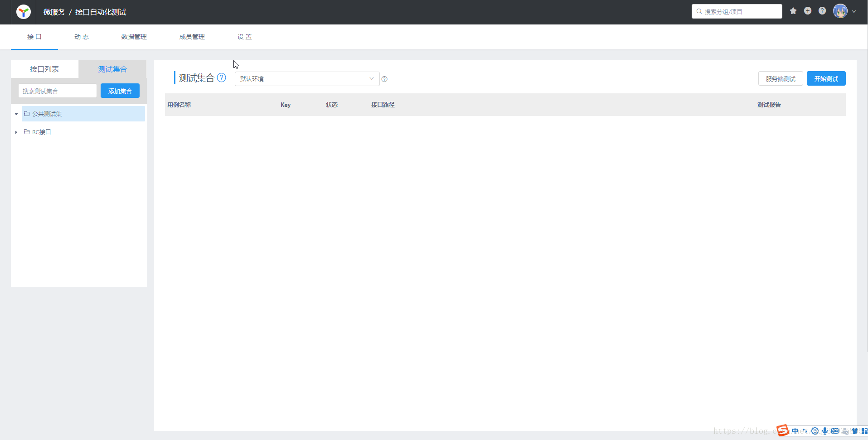Click the plus icon to add project
Screen dimensions: 868x440
pyautogui.click(x=808, y=11)
